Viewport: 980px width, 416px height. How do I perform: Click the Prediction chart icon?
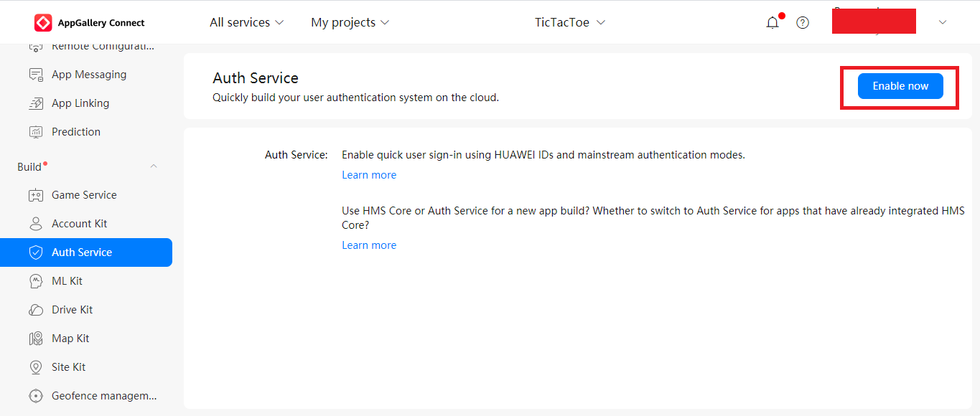pos(36,132)
